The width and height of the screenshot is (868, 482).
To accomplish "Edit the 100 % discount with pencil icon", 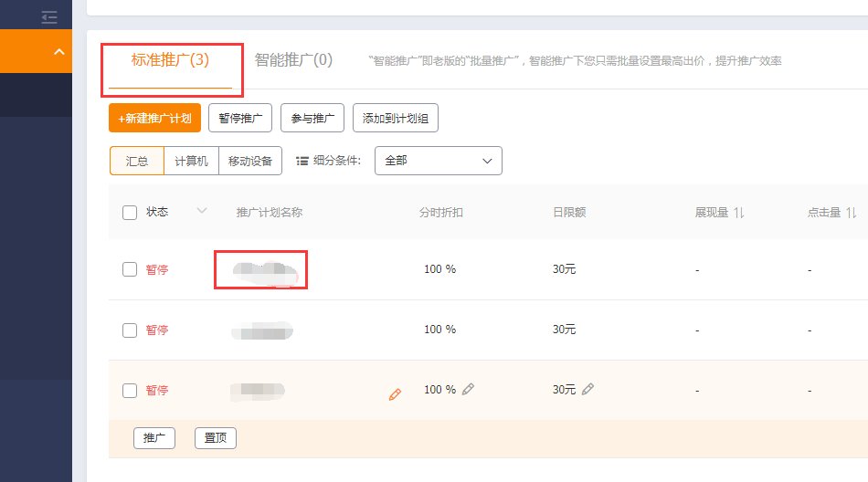I will pos(469,389).
